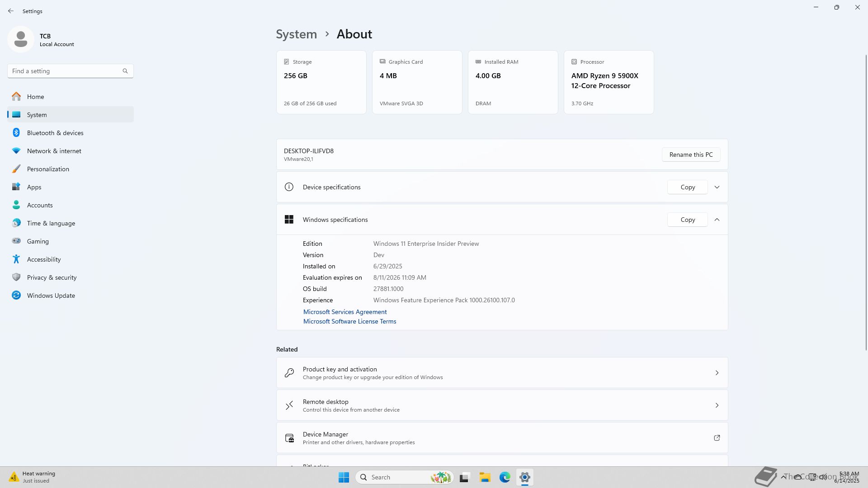This screenshot has width=868, height=488.
Task: Open Device Manager external link icon
Action: [x=717, y=438]
